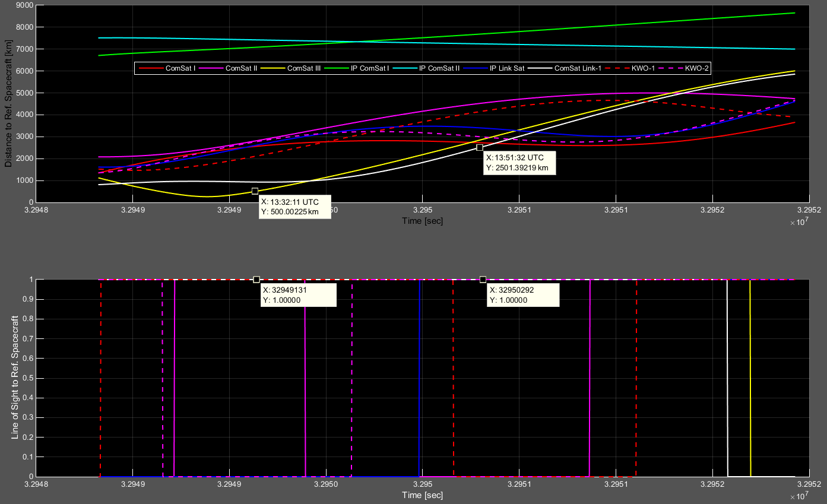Click the ×10^7 exponent label of the distance plot
Viewport: 827px width, 504px height.
click(799, 222)
